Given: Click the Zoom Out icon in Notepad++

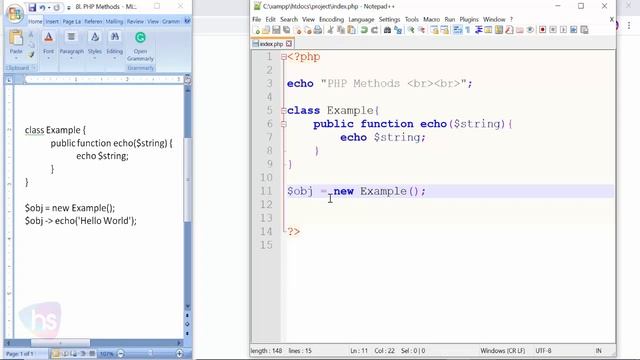Looking at the screenshot, I should 422,30.
